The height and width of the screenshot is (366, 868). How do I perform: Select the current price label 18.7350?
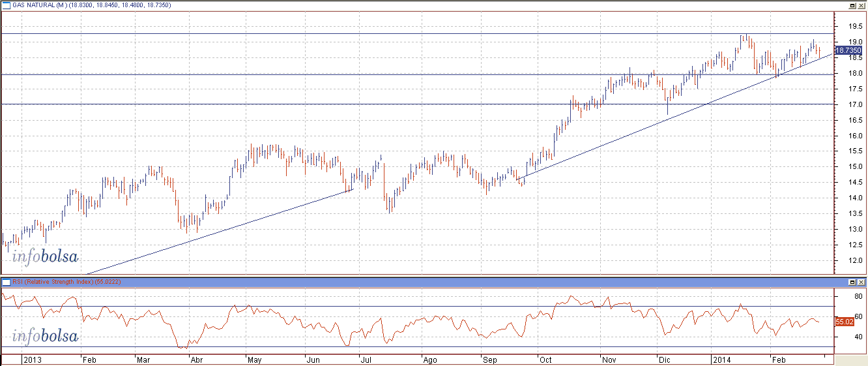[x=849, y=50]
